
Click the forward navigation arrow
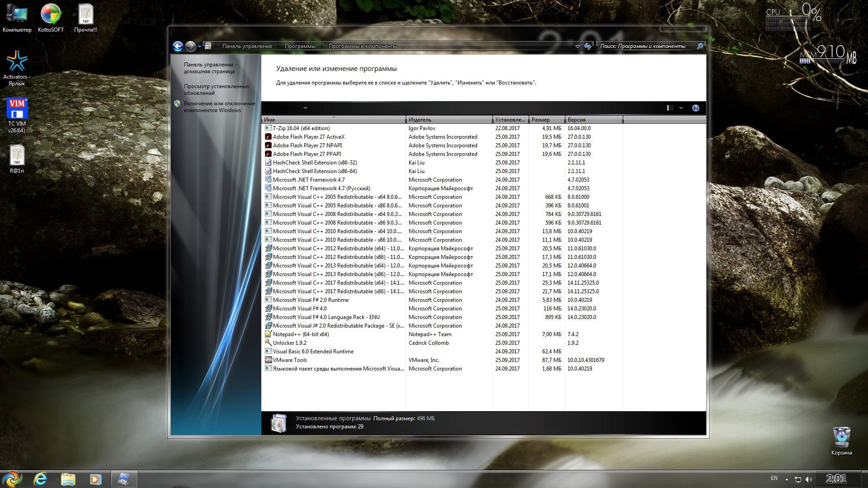click(x=190, y=46)
